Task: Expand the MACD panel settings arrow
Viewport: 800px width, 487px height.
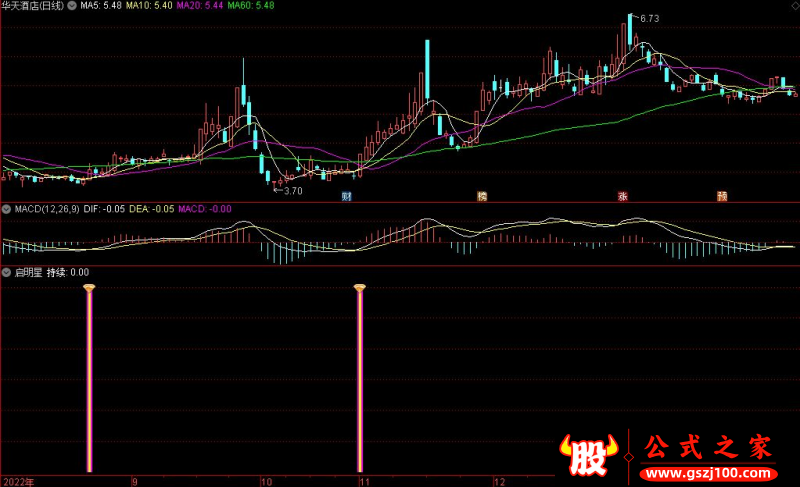Action: [x=7, y=209]
